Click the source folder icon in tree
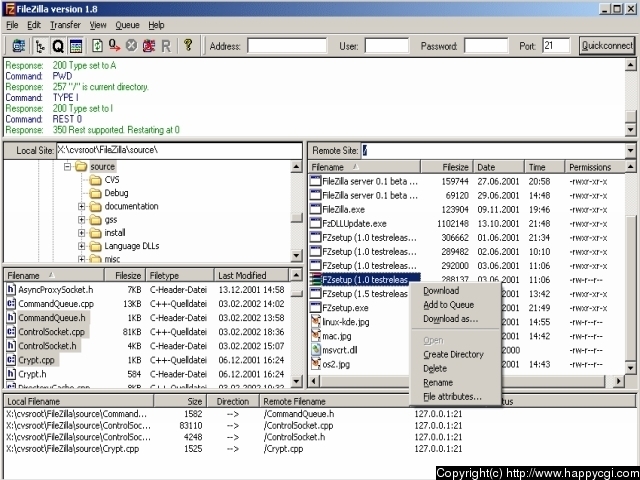The image size is (640, 480). point(81,167)
